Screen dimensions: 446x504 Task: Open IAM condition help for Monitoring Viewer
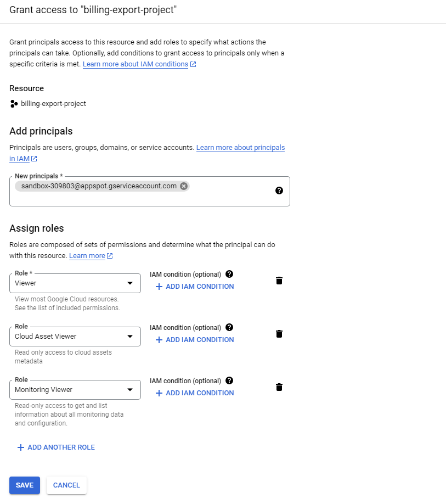tap(229, 380)
